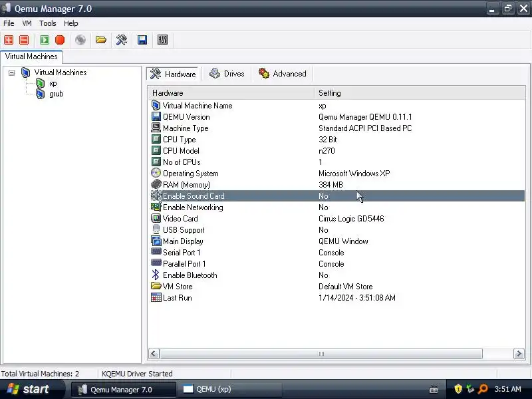The width and height of the screenshot is (532, 399).
Task: Click the 'Cirrus Logic GD5446' setting value
Action: (351, 219)
